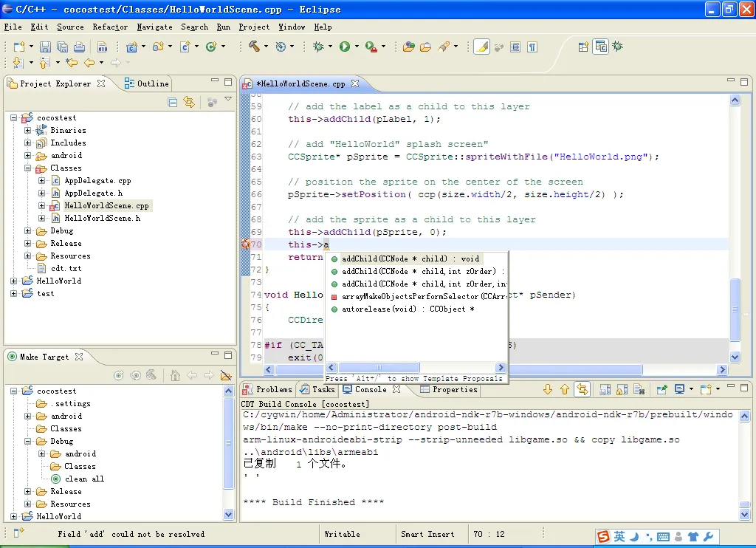
Task: Select the 'clean all' make target
Action: pos(84,479)
